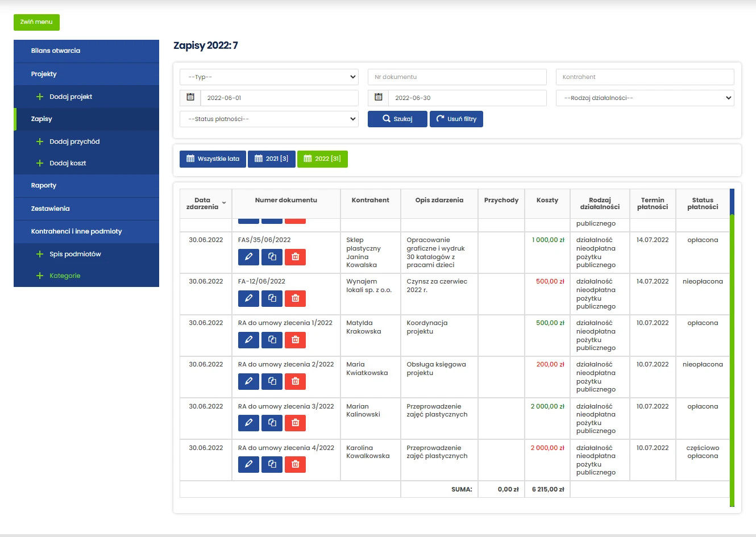756x537 pixels.
Task: Open Kontrahenci i inne podmioty
Action: click(x=86, y=231)
